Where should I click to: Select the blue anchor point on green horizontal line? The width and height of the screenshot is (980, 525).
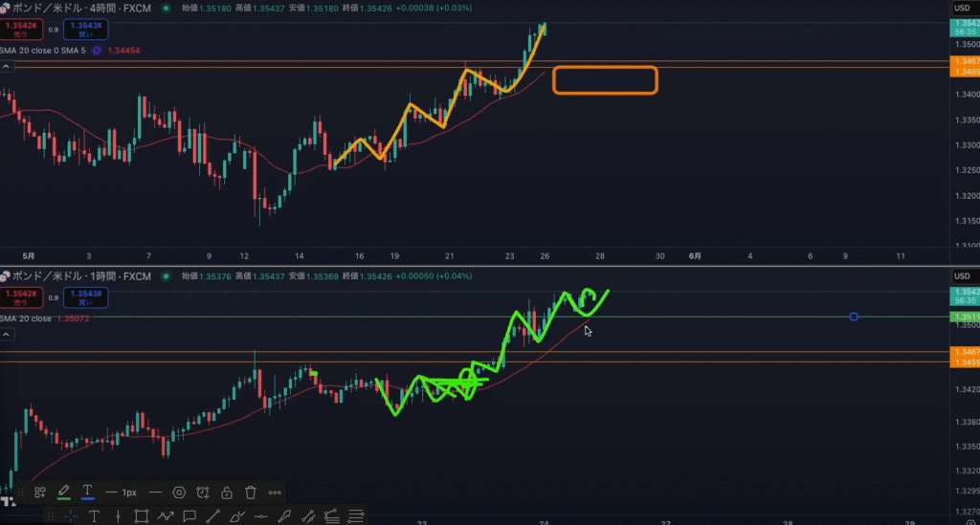pyautogui.click(x=854, y=317)
